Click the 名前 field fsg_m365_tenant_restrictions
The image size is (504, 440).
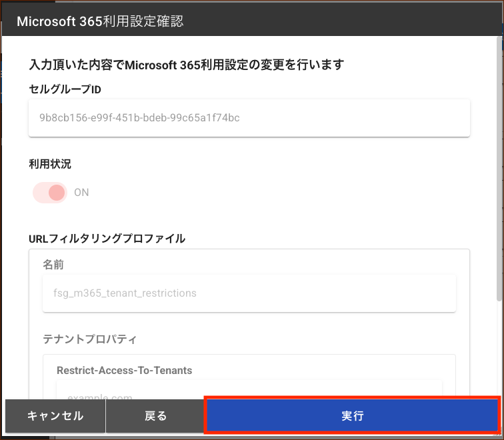(249, 293)
